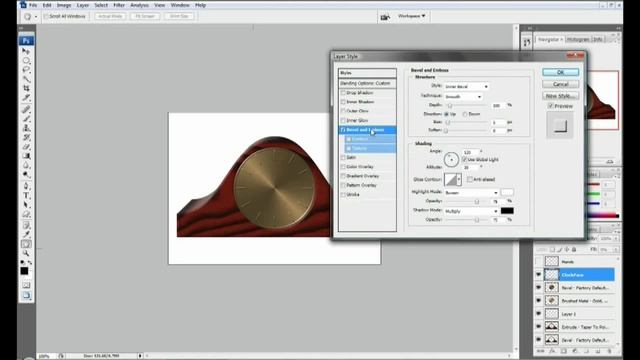Image resolution: width=640 pixels, height=360 pixels.
Task: Select the Eyedropper tool
Action: 26,235
